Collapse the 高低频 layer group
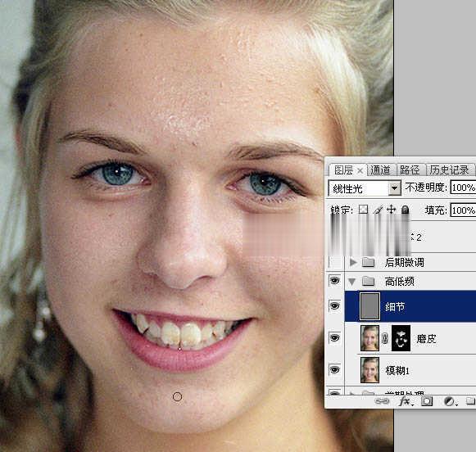Viewport: 476px width, 452px height. (352, 282)
